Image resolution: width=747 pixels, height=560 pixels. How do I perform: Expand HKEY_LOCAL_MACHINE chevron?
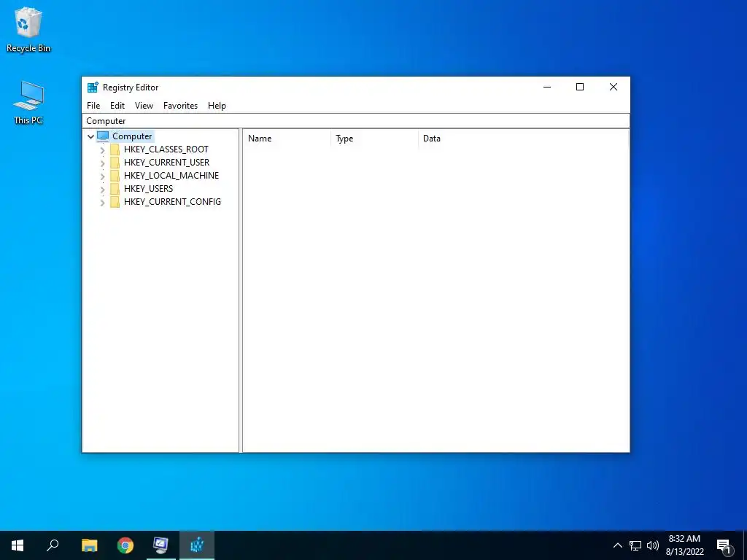coord(102,176)
